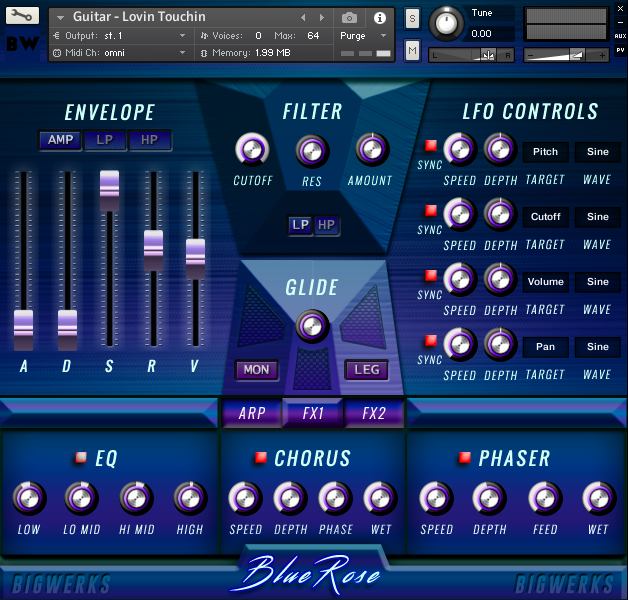The width and height of the screenshot is (628, 600).
Task: Click the filter RES knob
Action: pos(312,151)
